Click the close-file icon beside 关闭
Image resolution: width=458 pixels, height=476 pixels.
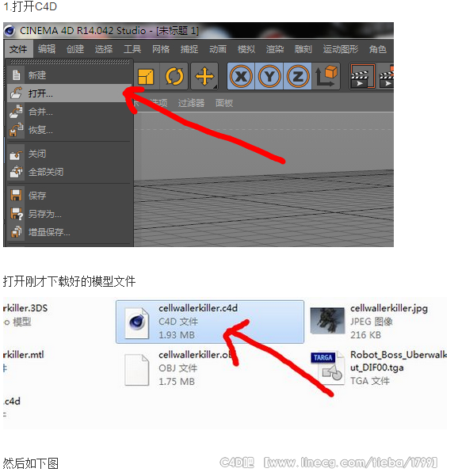pos(16,154)
